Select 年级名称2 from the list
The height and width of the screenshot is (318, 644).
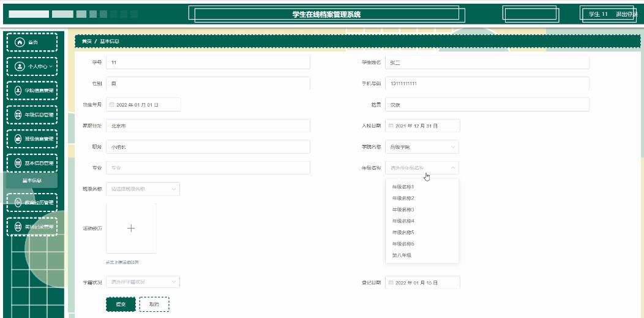click(x=422, y=199)
